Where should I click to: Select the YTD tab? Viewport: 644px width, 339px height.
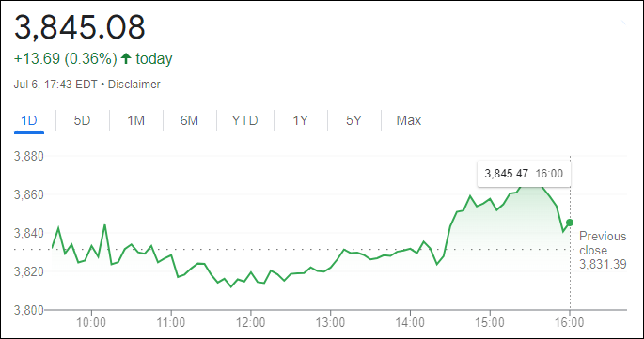[244, 120]
